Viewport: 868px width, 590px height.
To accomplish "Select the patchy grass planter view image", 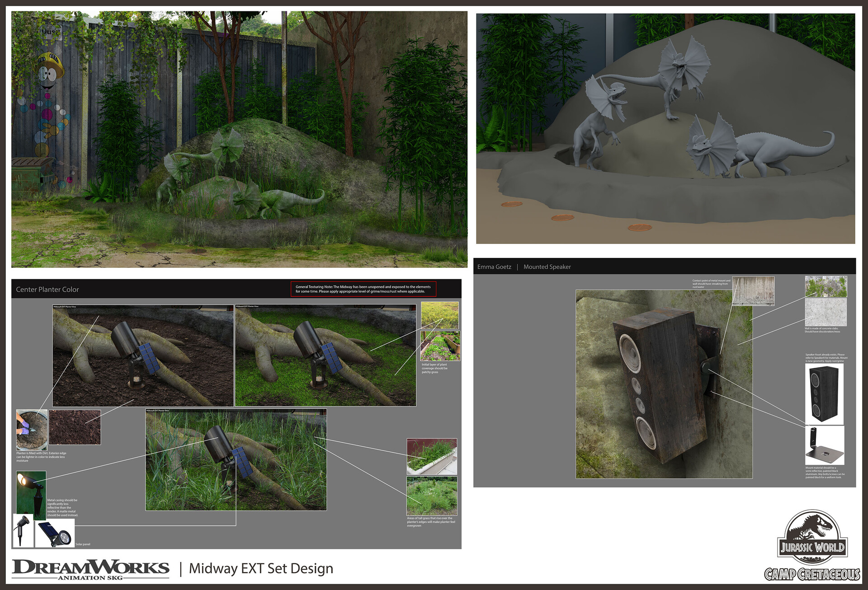I will tap(325, 356).
